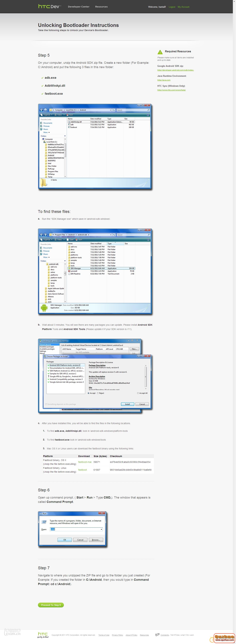Click Burn in the C:\Android Explorer screenshot
The image size is (236, 644).
click(x=70, y=115)
